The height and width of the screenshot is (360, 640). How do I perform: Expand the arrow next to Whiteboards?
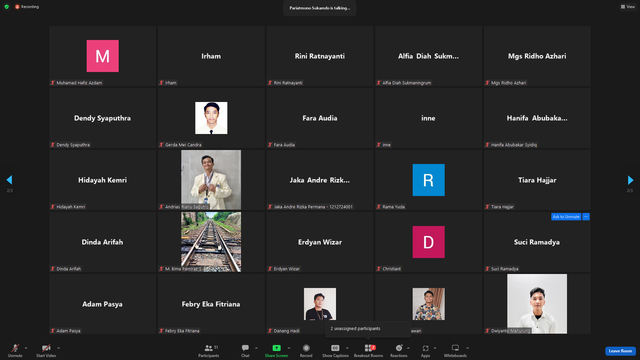point(468,348)
